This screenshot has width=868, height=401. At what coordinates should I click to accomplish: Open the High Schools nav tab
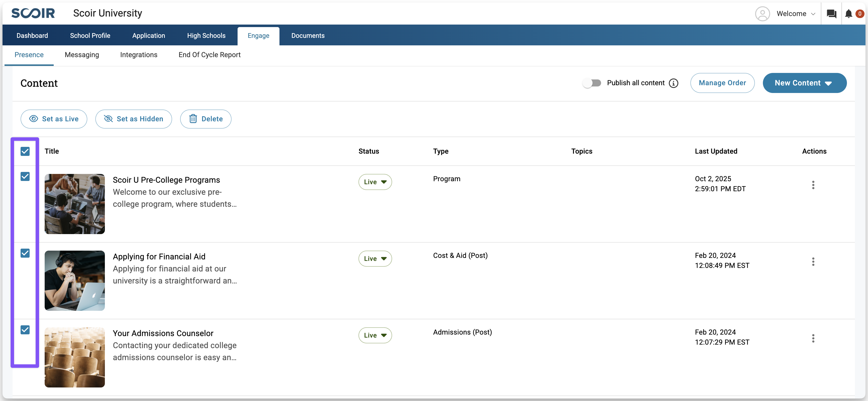(206, 36)
